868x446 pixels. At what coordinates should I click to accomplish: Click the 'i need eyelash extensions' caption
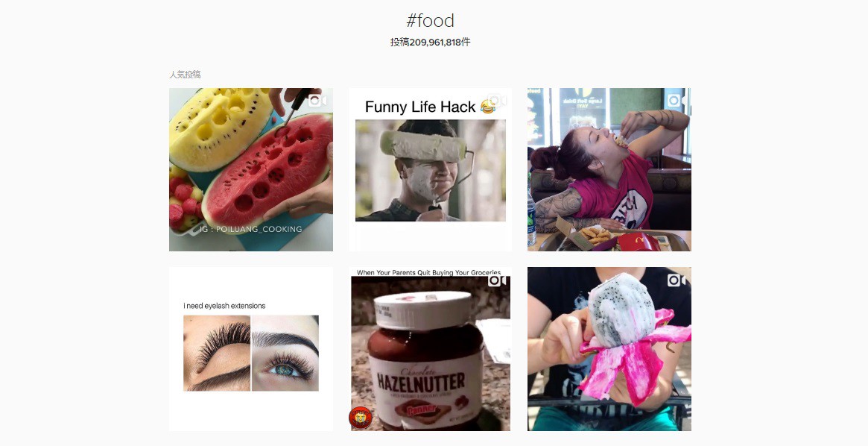pos(224,306)
